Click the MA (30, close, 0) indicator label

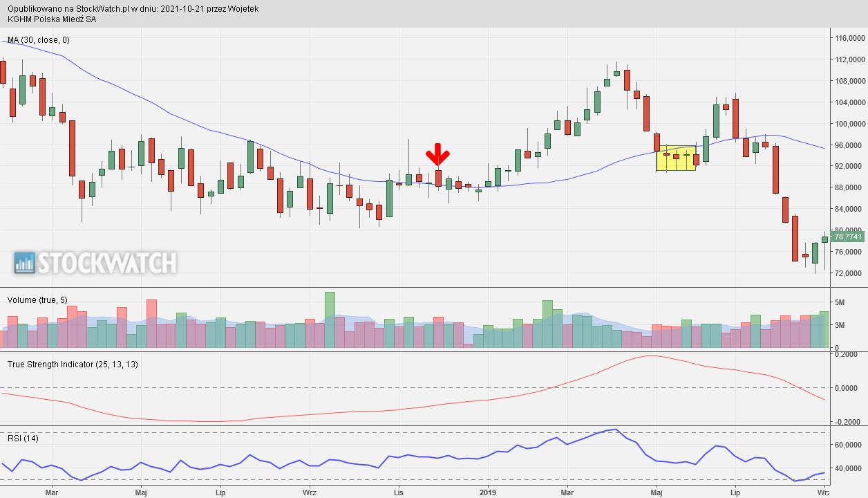click(38, 40)
